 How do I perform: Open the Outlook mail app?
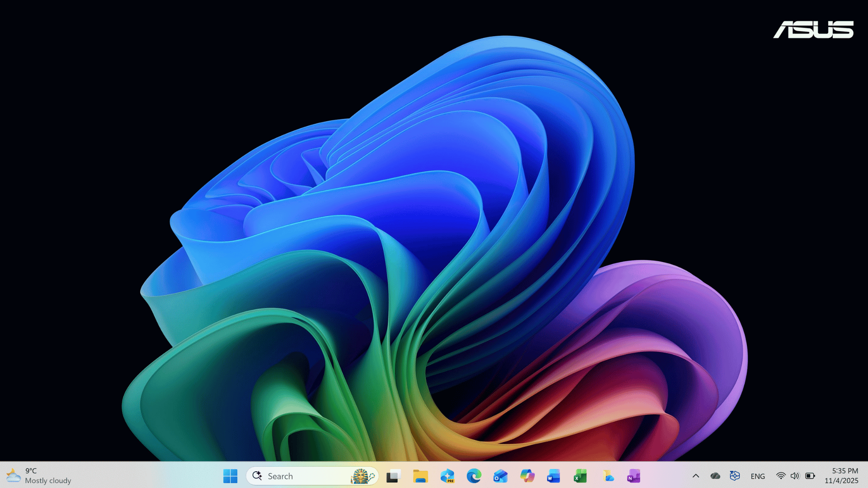500,476
